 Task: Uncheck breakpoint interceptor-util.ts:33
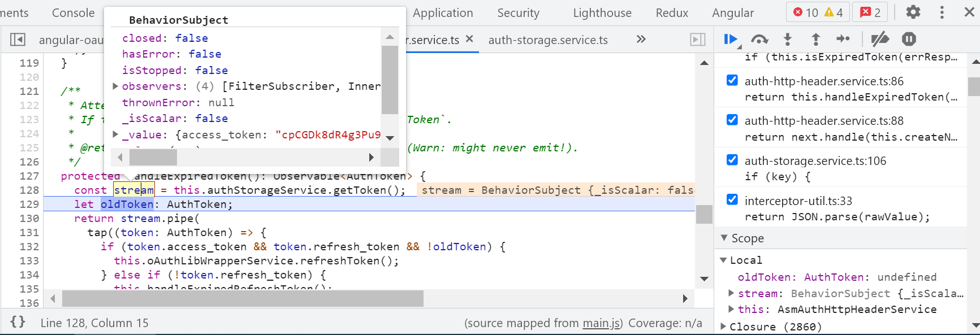[732, 199]
